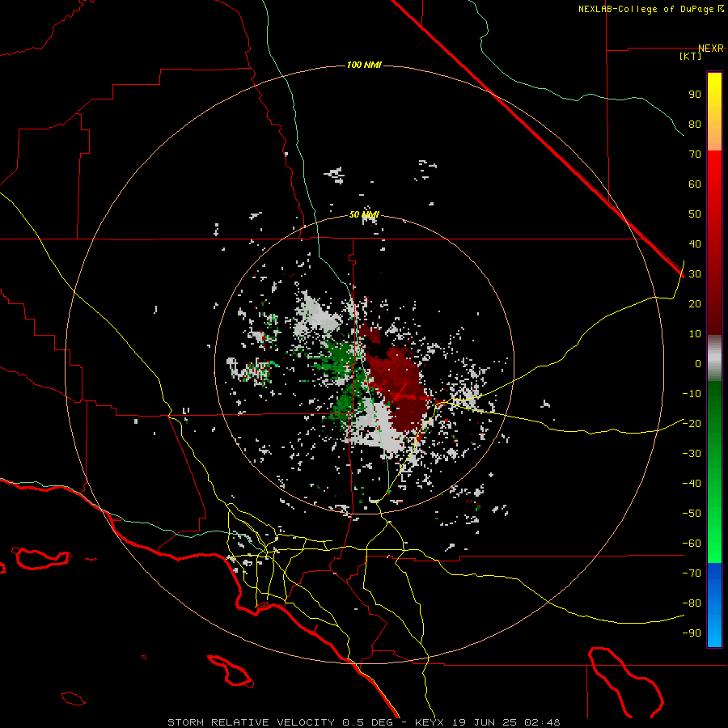Click the -40 value on the velocity scale
Viewport: 728px width, 728px height.
(692, 484)
